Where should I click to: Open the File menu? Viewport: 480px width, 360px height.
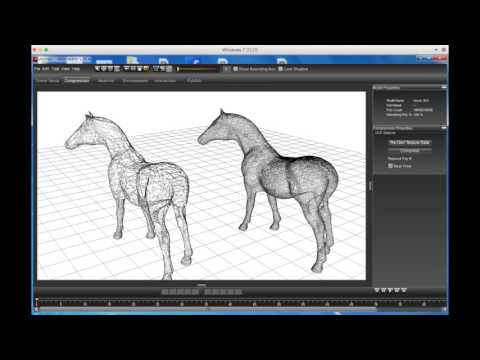click(37, 69)
